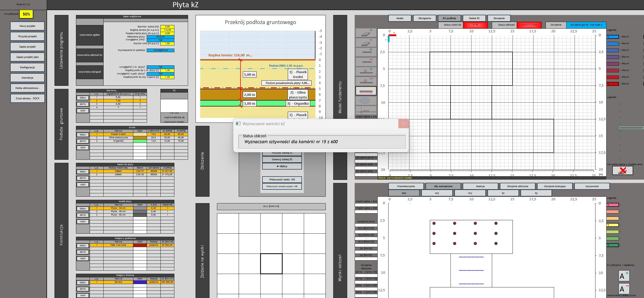644x298 pixels.
Task: Click the A+ zoom in icon
Action: [x=624, y=276]
